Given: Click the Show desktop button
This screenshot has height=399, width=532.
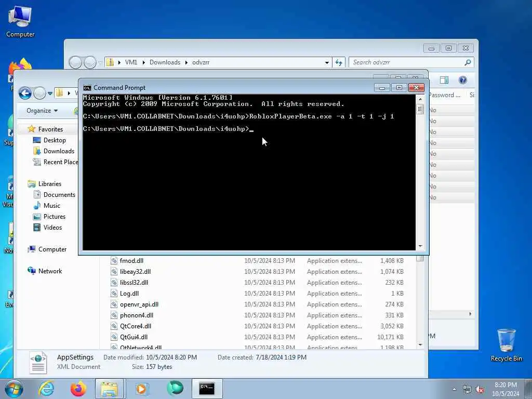Looking at the screenshot, I should [528, 389].
